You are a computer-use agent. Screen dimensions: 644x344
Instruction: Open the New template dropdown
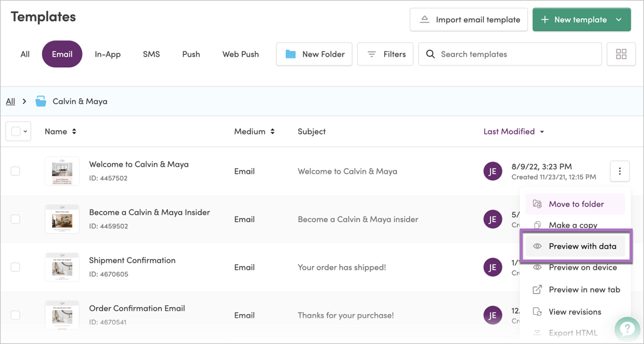coord(619,20)
